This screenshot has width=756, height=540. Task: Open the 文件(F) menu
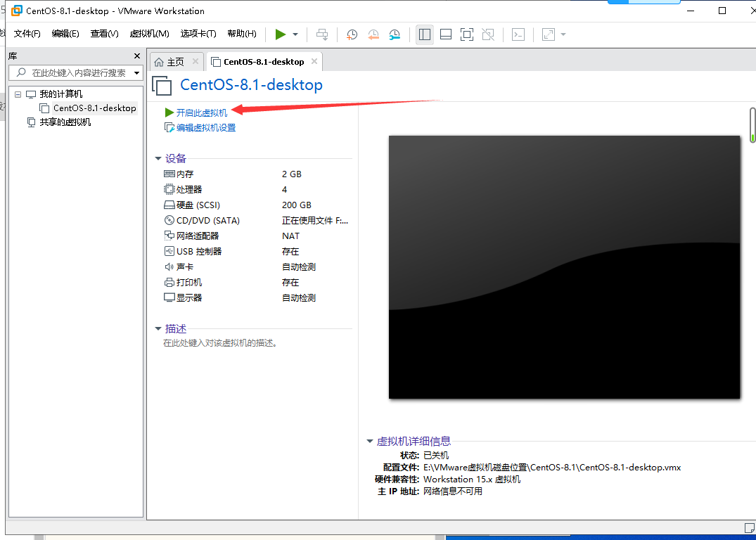[27, 34]
